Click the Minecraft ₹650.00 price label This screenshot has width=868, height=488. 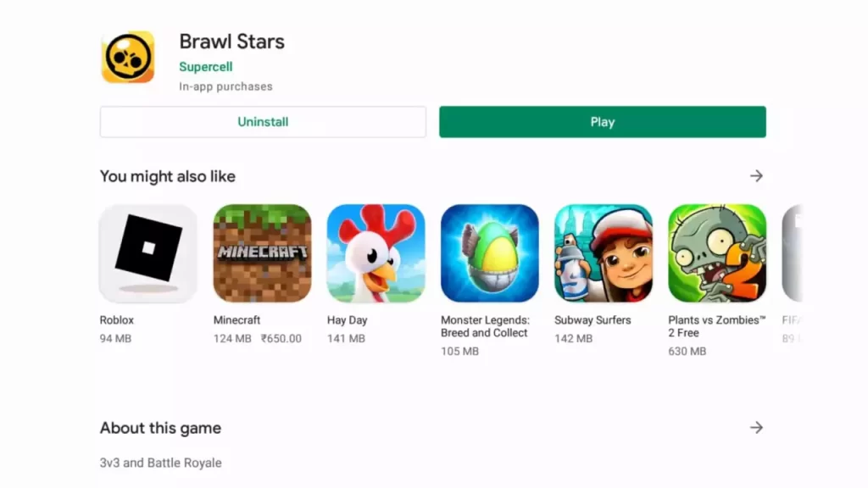(281, 339)
